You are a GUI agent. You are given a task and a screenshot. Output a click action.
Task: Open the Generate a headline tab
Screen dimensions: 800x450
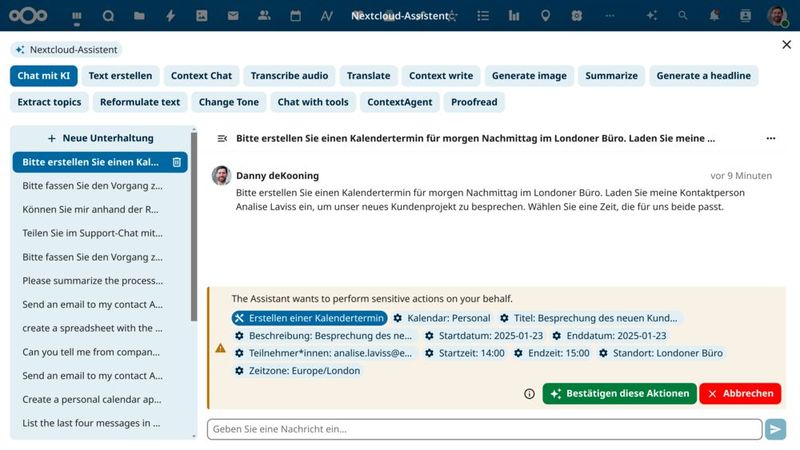tap(704, 76)
